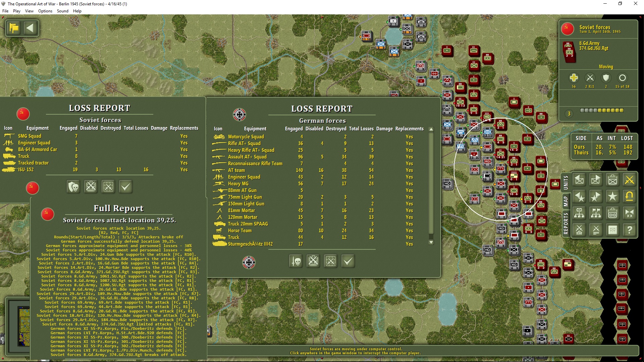Click crossed-swords clipboard button in German loss report
The height and width of the screenshot is (362, 644).
click(x=313, y=261)
